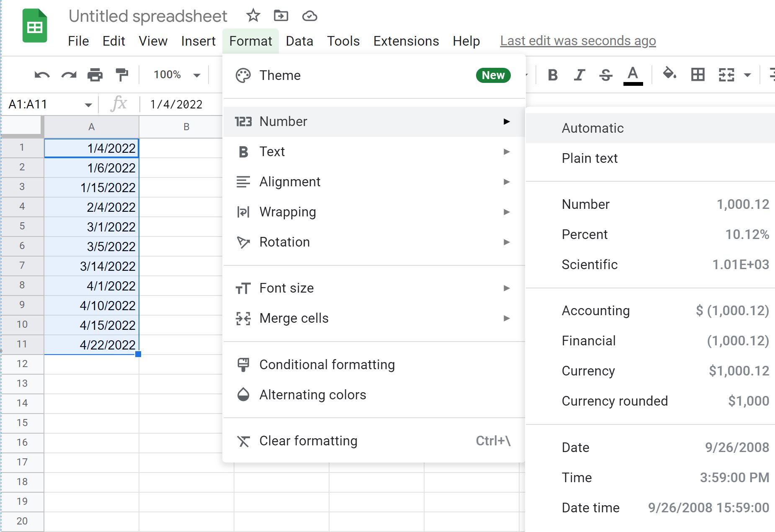Close the open Format menu

tap(250, 41)
